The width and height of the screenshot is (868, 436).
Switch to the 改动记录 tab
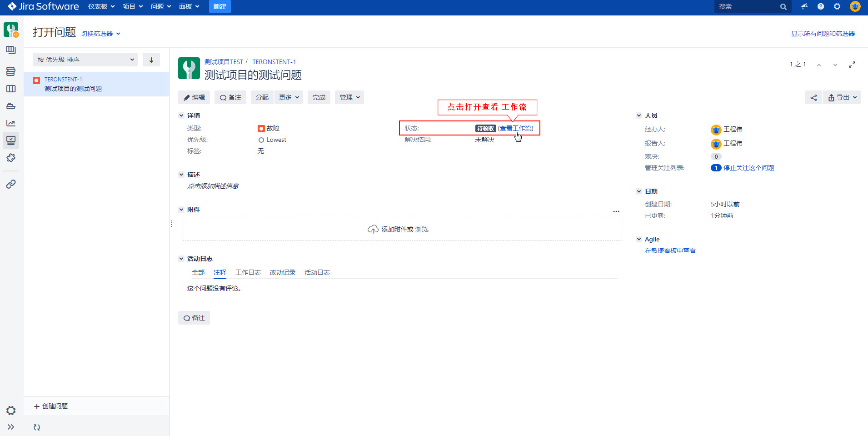pyautogui.click(x=282, y=272)
